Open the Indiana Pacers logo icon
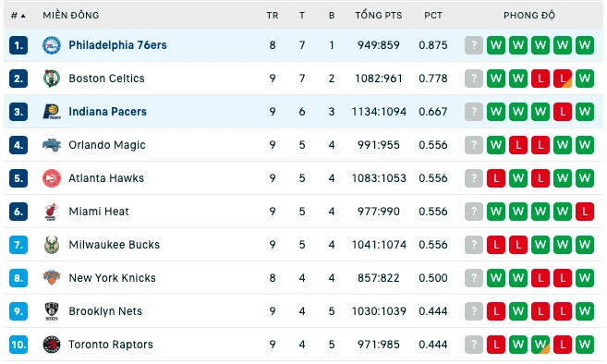Screen dimensions: 607x364 52,112
